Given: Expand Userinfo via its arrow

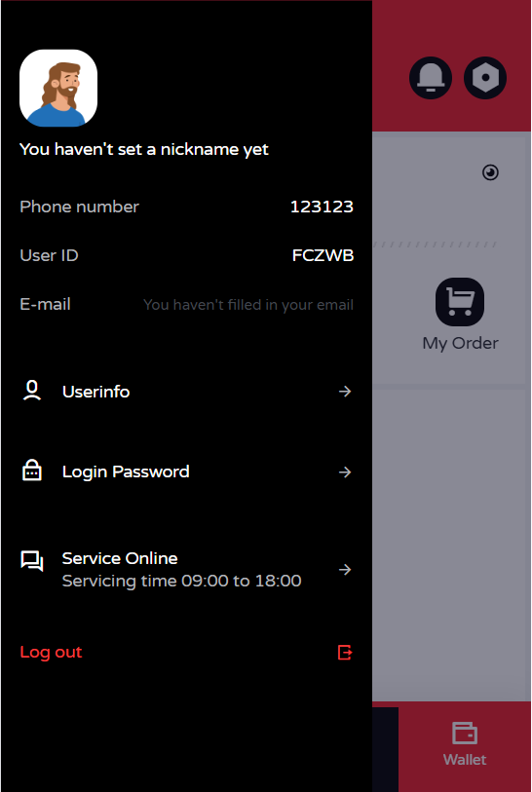Looking at the screenshot, I should pyautogui.click(x=345, y=392).
